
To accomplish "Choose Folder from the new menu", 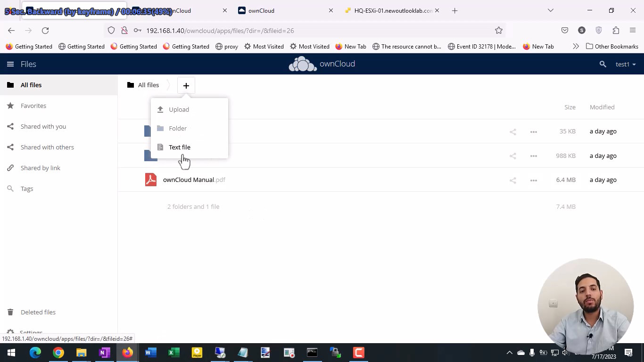I will 189,128.
